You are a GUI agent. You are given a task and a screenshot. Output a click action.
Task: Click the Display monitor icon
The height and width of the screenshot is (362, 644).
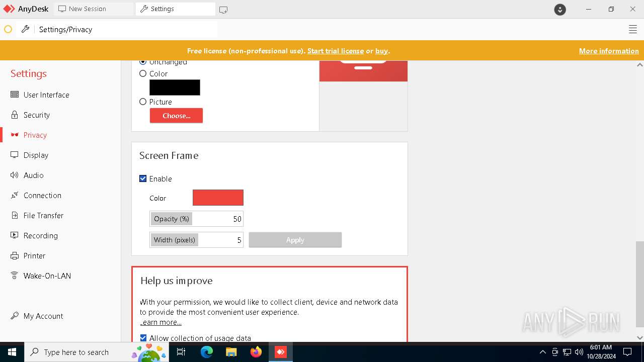(15, 155)
